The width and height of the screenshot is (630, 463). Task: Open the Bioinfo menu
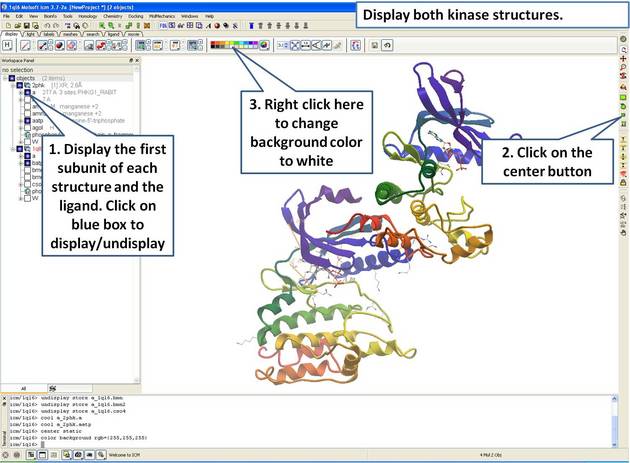[50, 16]
